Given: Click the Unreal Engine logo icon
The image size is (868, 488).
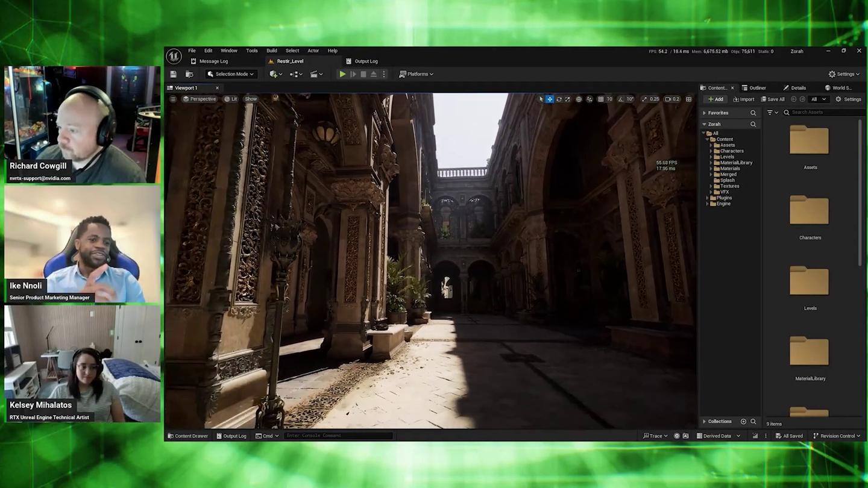Looking at the screenshot, I should [x=174, y=56].
